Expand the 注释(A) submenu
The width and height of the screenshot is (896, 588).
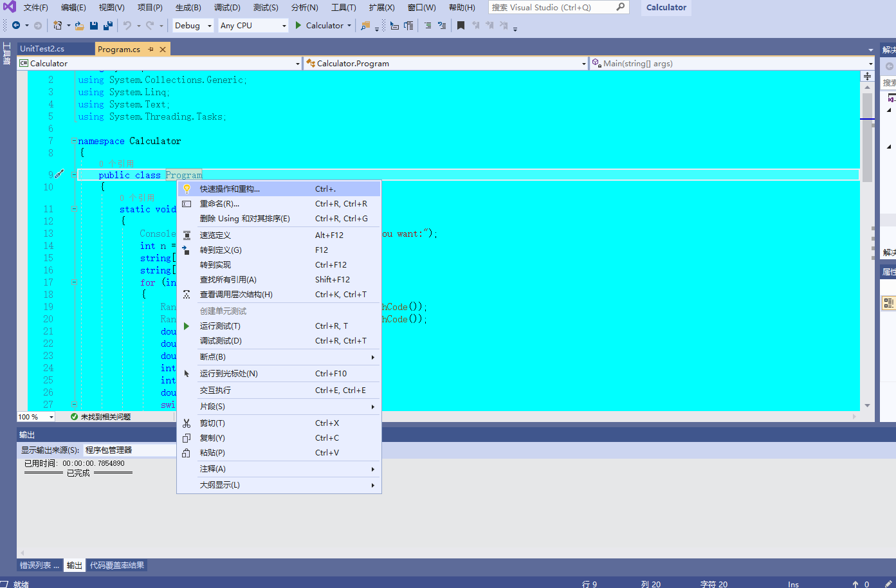pyautogui.click(x=279, y=469)
